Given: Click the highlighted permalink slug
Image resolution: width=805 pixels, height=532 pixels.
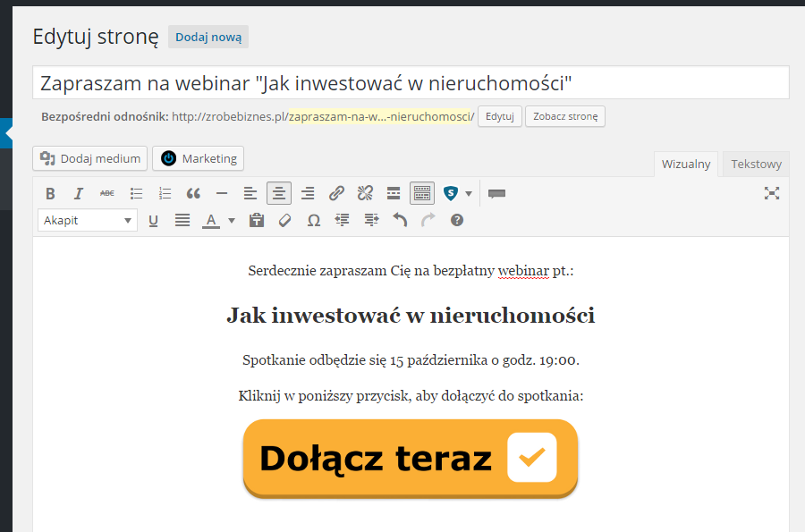Looking at the screenshot, I should pos(381,117).
